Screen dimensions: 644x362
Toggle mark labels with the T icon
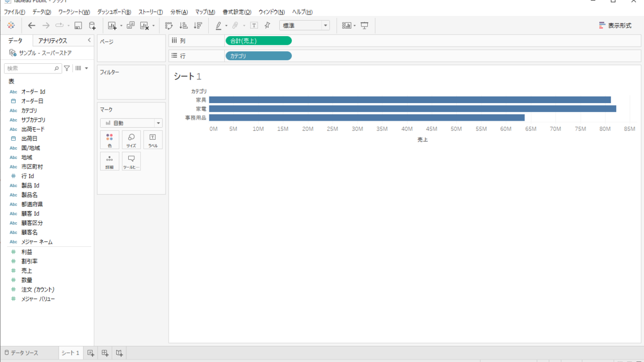coord(254,26)
